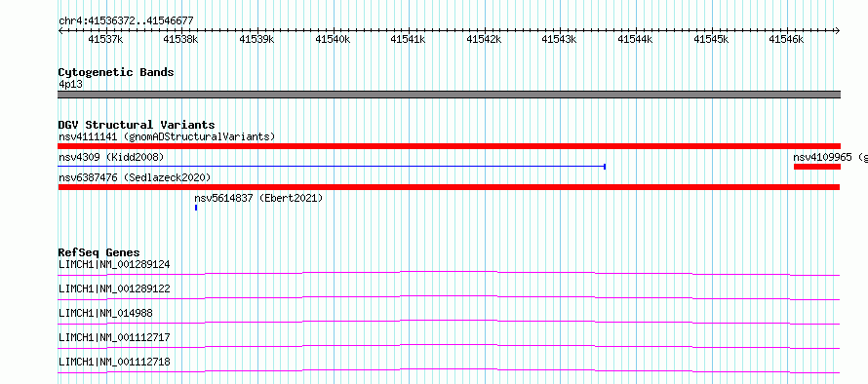Click the 41541k ruler tick label
Viewport: 868px width, 384px height.
tap(408, 39)
